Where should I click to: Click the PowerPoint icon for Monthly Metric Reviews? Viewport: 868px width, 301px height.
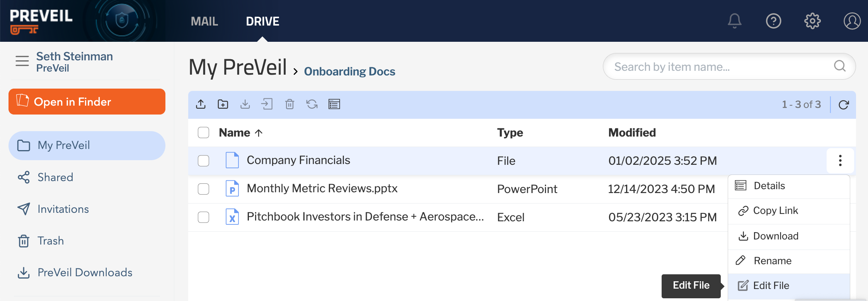232,189
